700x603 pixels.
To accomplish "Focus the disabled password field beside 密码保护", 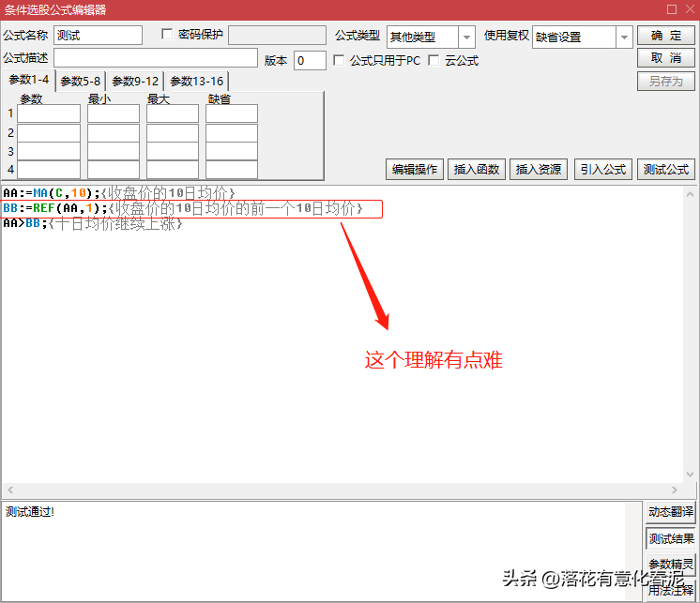I will point(277,36).
